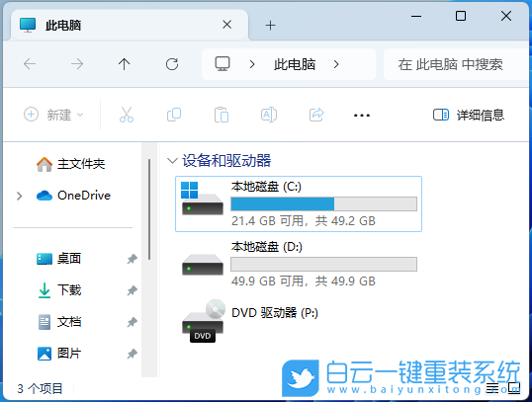The height and width of the screenshot is (402, 532).
Task: Click 此电脑 in the address breadcrumb
Action: click(295, 64)
